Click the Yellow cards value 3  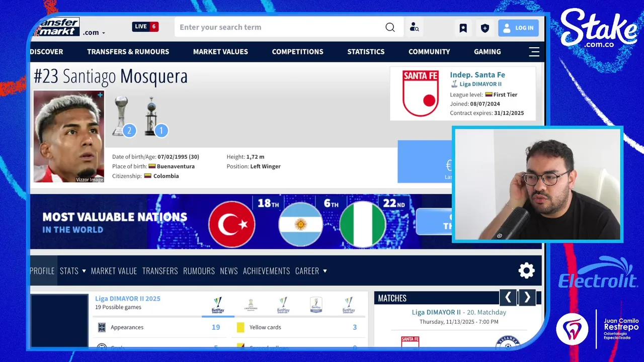pyautogui.click(x=355, y=327)
